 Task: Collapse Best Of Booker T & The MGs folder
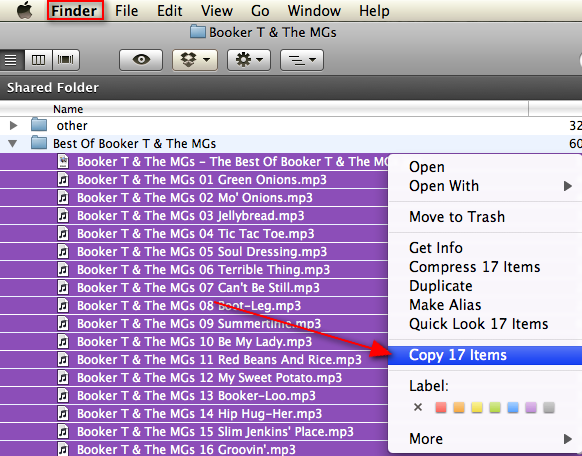pyautogui.click(x=13, y=144)
